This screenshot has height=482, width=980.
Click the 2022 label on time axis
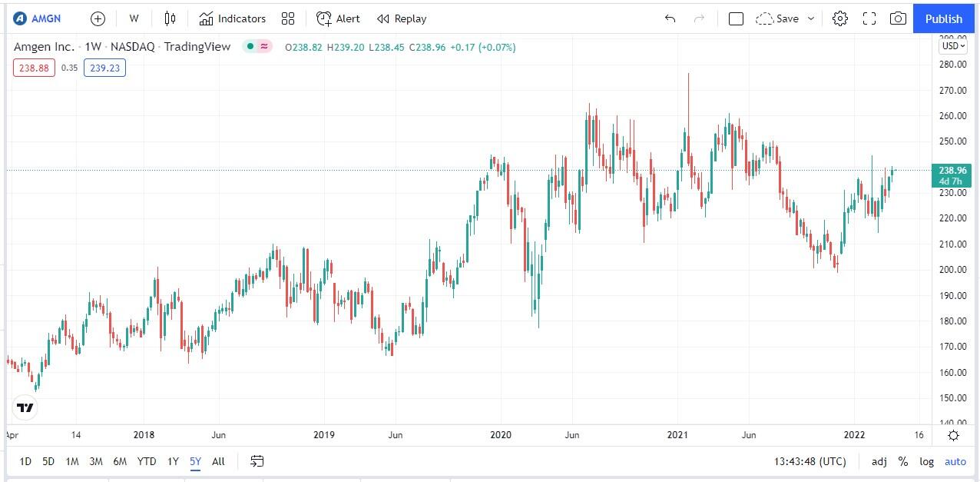click(x=856, y=435)
